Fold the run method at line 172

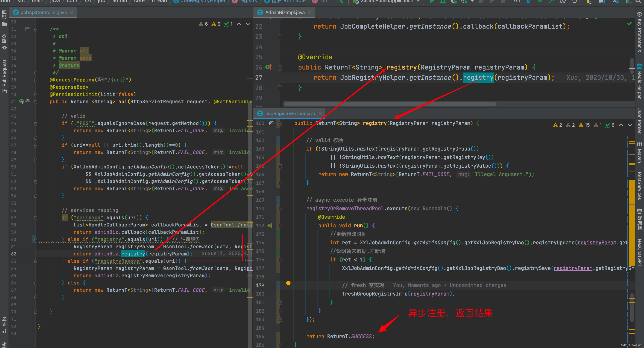[280, 226]
